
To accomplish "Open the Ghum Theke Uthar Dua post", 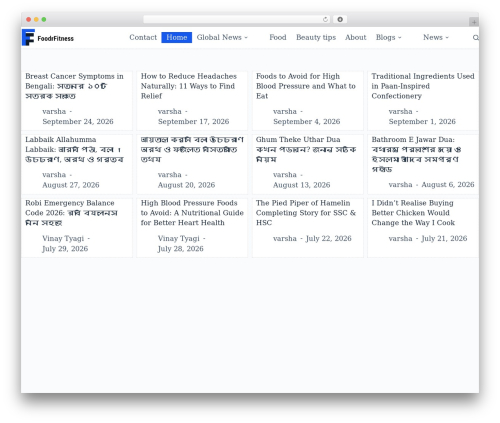I will [306, 149].
